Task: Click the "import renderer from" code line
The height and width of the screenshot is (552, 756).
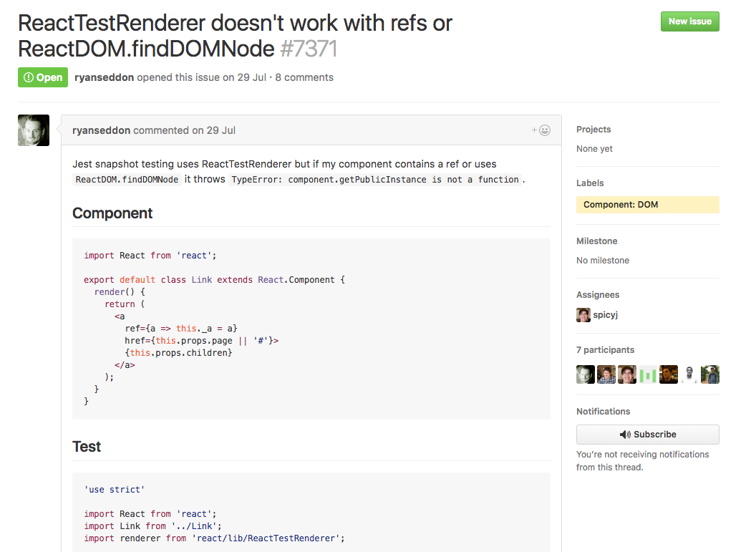Action: (x=214, y=538)
